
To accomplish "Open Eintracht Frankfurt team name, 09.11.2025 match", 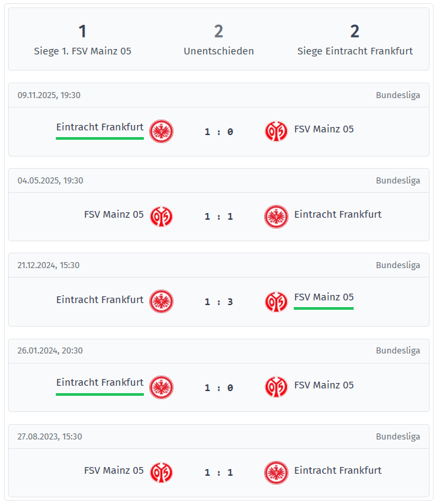I will [x=100, y=127].
